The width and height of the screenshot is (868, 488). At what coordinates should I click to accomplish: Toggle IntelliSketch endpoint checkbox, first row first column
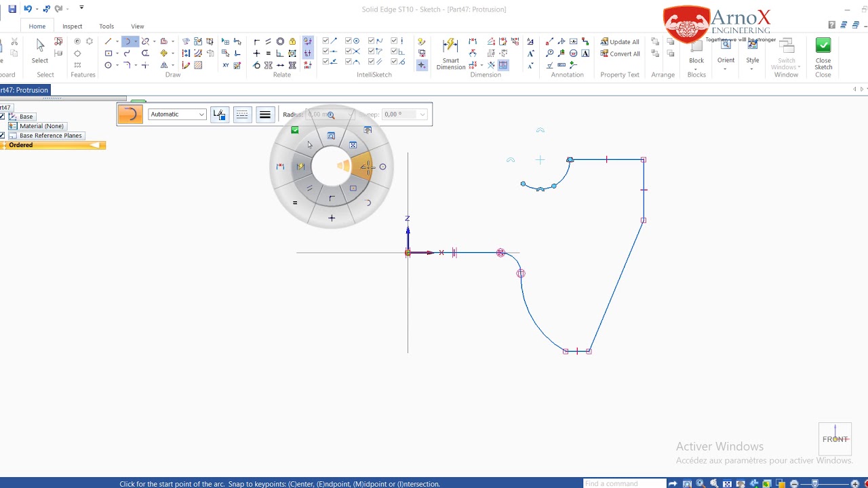point(325,41)
